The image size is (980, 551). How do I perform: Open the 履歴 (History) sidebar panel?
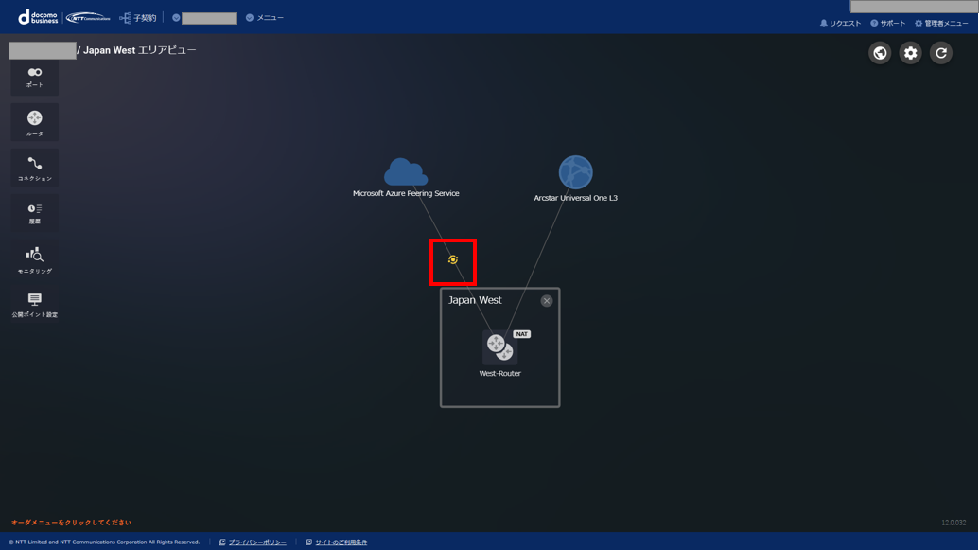pyautogui.click(x=35, y=213)
